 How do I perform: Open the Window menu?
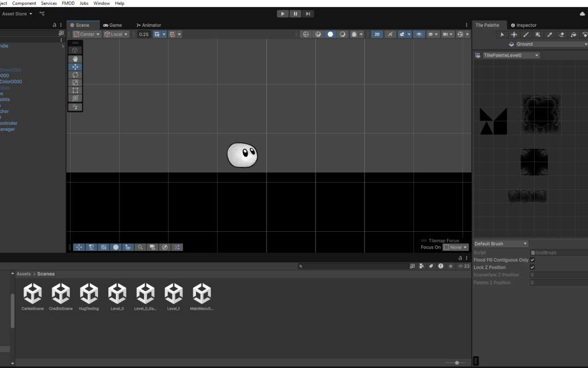pos(101,3)
